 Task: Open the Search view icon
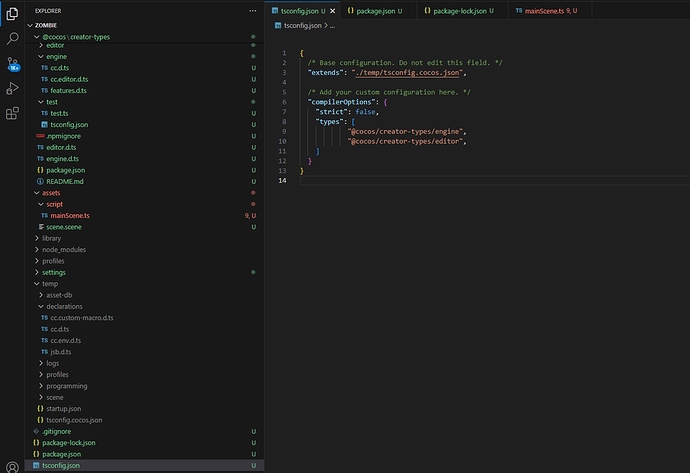pos(12,38)
